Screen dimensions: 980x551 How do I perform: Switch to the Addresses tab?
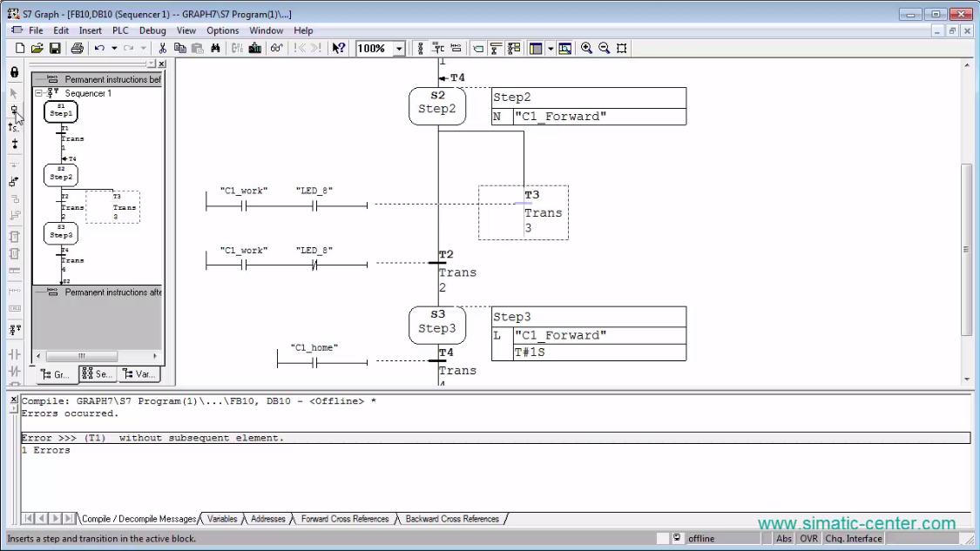pyautogui.click(x=268, y=519)
